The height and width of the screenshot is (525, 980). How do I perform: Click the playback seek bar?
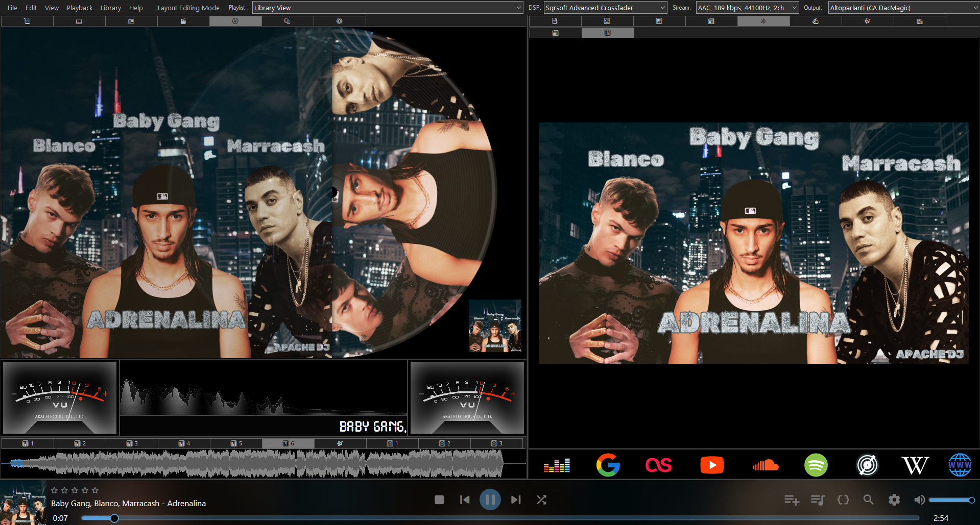point(500,518)
